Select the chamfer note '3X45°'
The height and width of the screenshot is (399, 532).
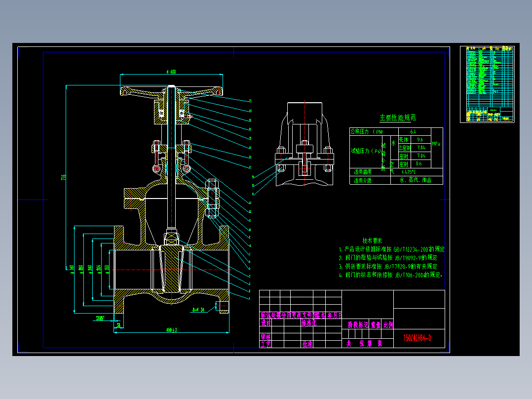pos(100,318)
